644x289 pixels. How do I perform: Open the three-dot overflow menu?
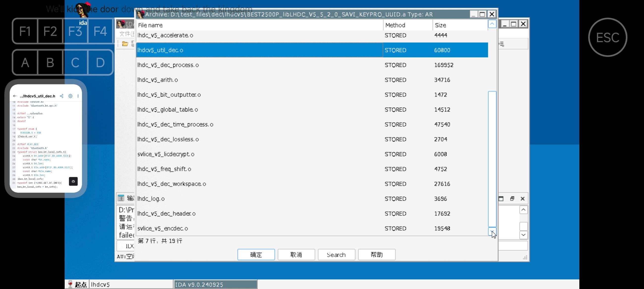pos(78,96)
